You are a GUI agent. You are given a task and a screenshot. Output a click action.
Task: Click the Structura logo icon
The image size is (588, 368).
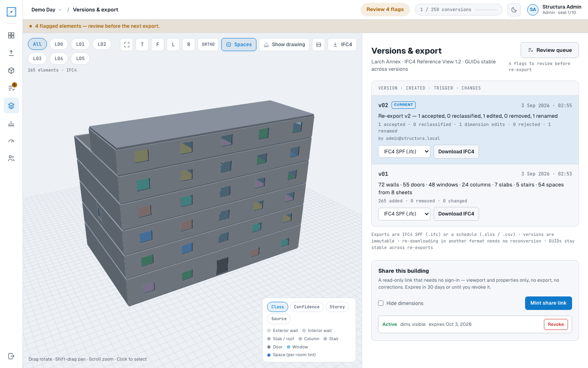point(11,12)
